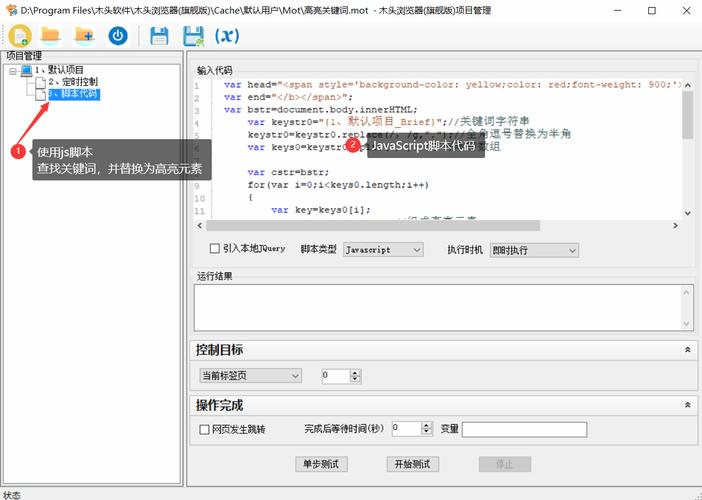This screenshot has width=702, height=500.
Task: Toggle the 网页发生跳转 checkbox
Action: click(x=204, y=429)
